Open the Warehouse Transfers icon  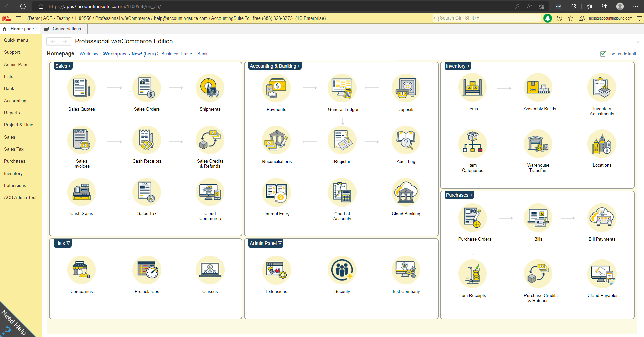[x=538, y=144]
